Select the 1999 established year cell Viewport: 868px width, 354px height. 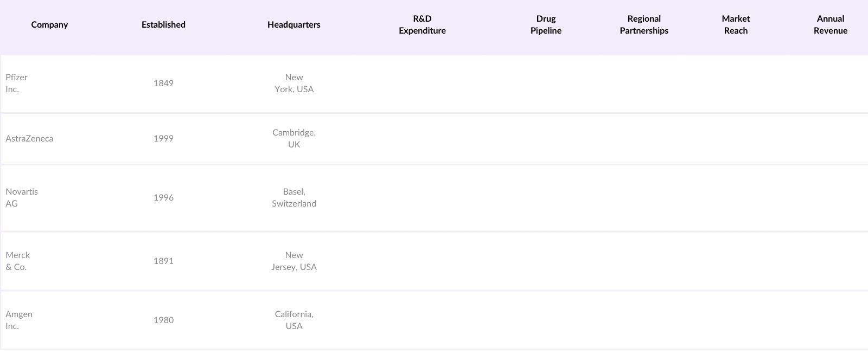point(163,139)
